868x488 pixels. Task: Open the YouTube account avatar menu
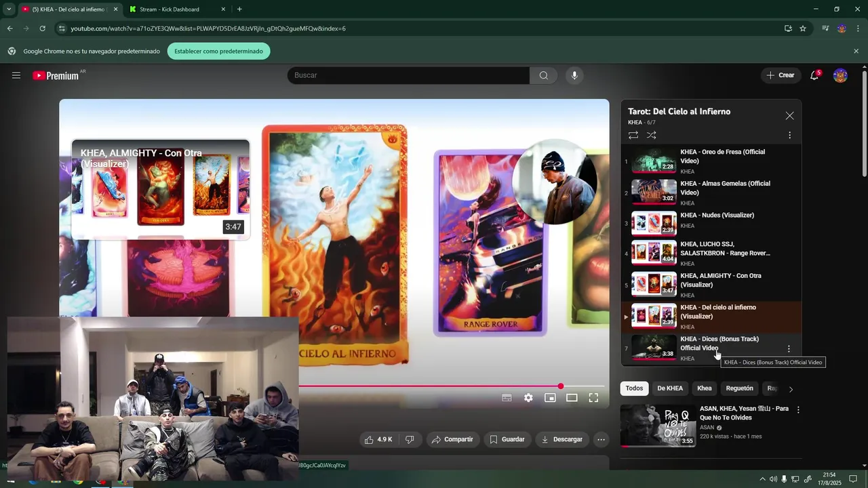840,75
